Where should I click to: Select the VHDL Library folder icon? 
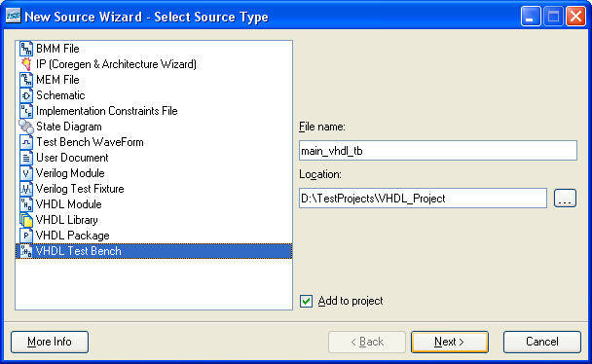click(x=26, y=220)
